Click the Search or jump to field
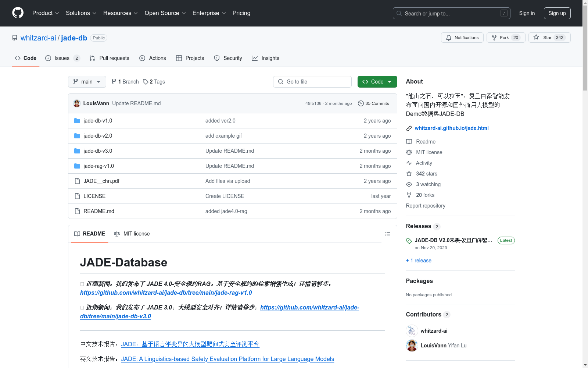Viewport: 588px width, 368px height. click(x=452, y=13)
